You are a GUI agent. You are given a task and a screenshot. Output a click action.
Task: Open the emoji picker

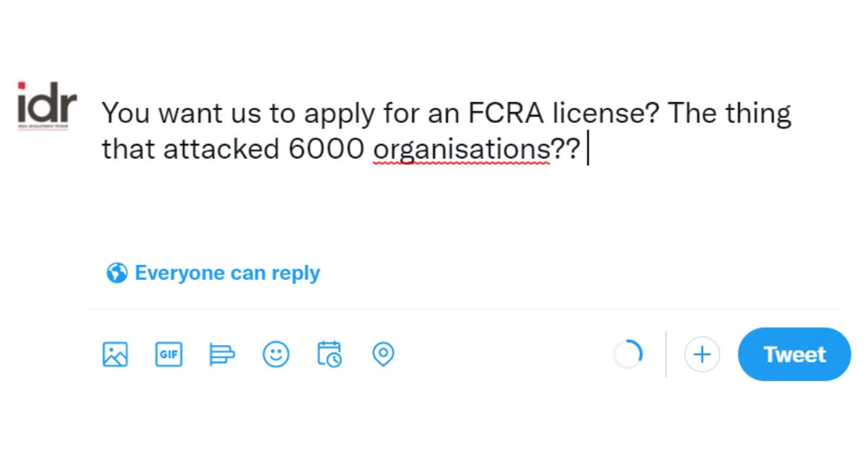pyautogui.click(x=276, y=354)
